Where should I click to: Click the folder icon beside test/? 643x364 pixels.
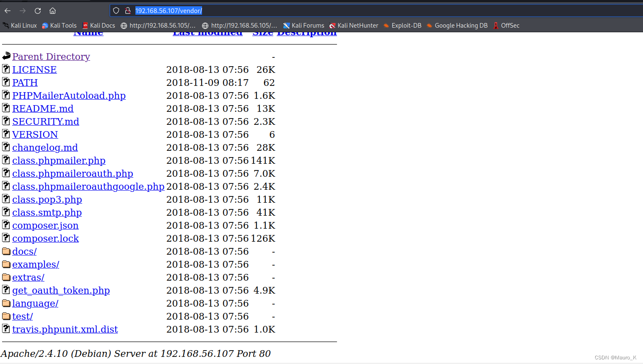(6, 316)
